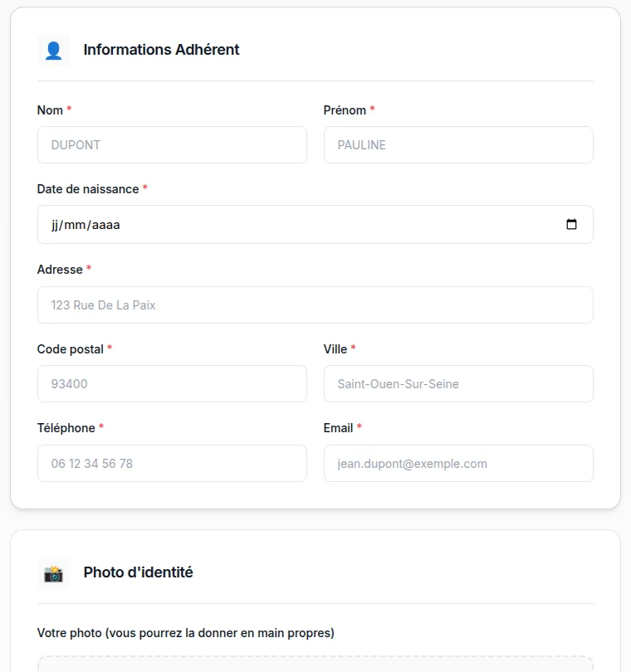Viewport: 631px width, 672px height.
Task: Click the 'Votre photo' label text
Action: 186,633
